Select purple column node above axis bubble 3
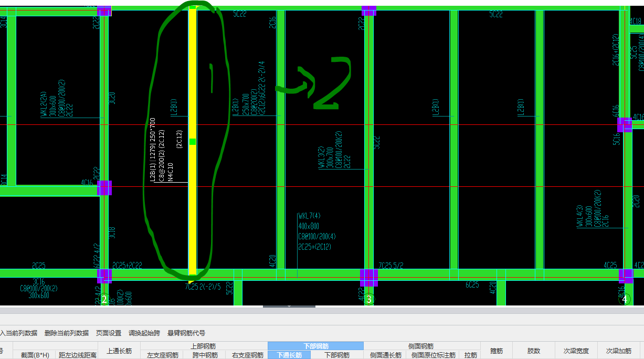The width and height of the screenshot is (644, 359). click(x=369, y=277)
